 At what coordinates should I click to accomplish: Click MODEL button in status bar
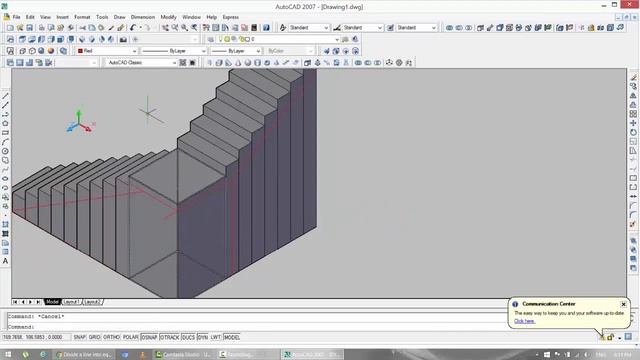232,337
